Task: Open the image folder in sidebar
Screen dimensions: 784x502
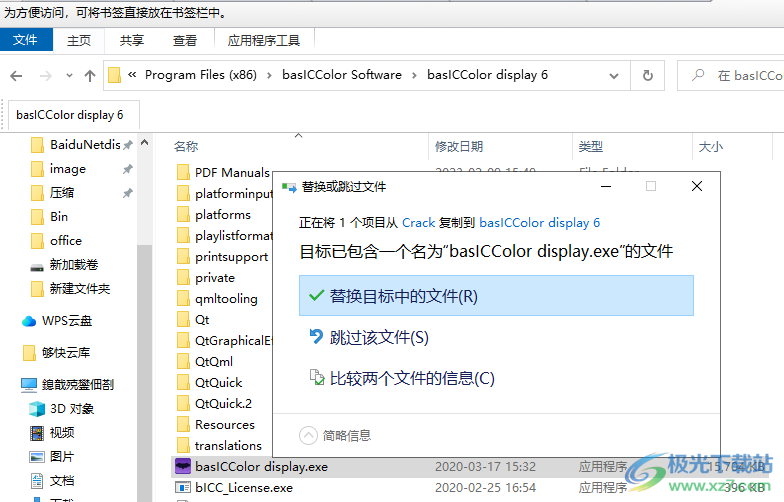Action: pos(68,169)
